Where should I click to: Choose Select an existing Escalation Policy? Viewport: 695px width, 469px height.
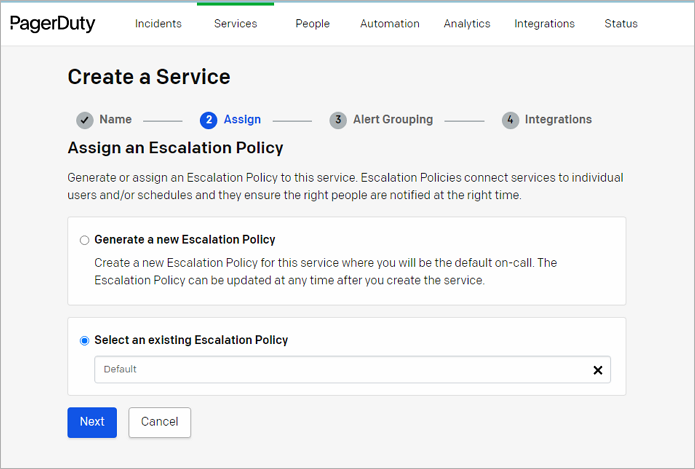point(85,341)
